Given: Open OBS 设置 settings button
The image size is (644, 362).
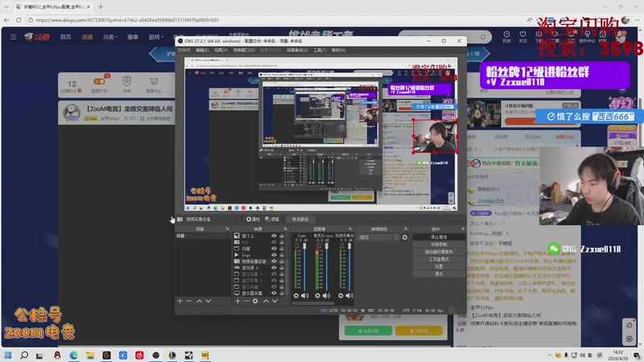Looking at the screenshot, I should click(x=439, y=266).
